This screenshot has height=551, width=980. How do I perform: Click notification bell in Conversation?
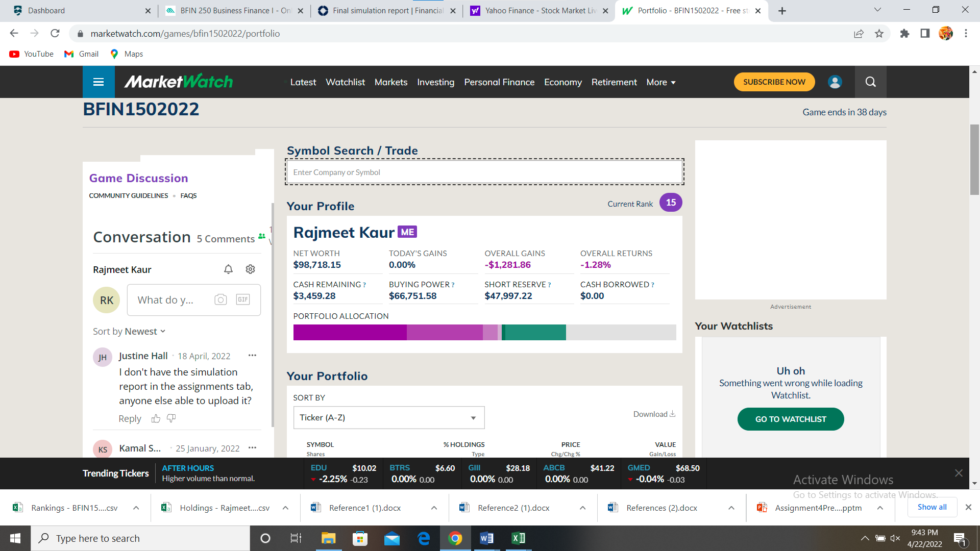[x=228, y=269]
